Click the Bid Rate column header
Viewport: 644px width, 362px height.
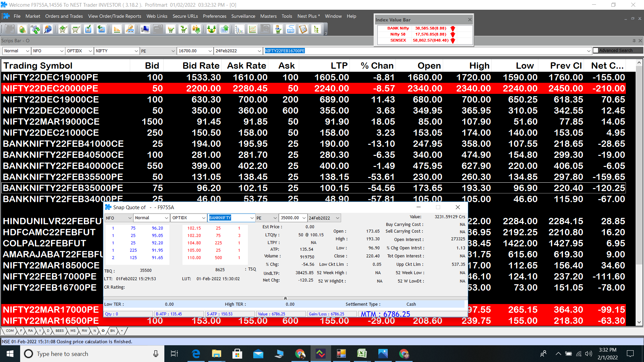[x=193, y=66]
